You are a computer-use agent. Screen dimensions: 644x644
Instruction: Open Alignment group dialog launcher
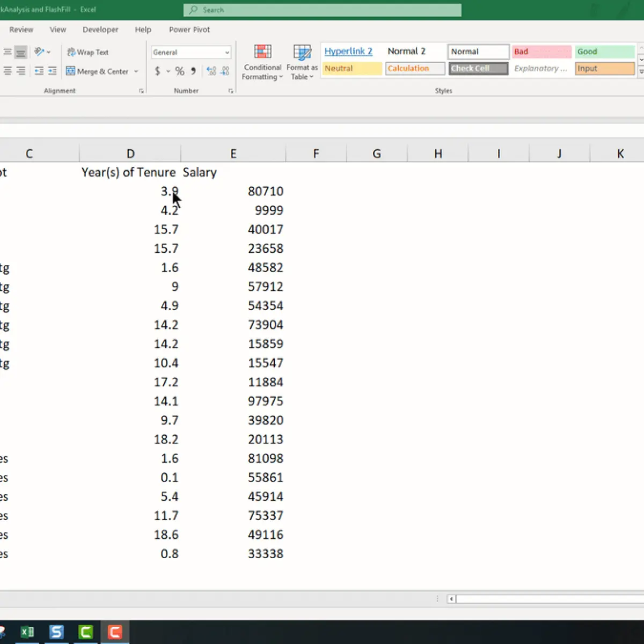coord(142,91)
